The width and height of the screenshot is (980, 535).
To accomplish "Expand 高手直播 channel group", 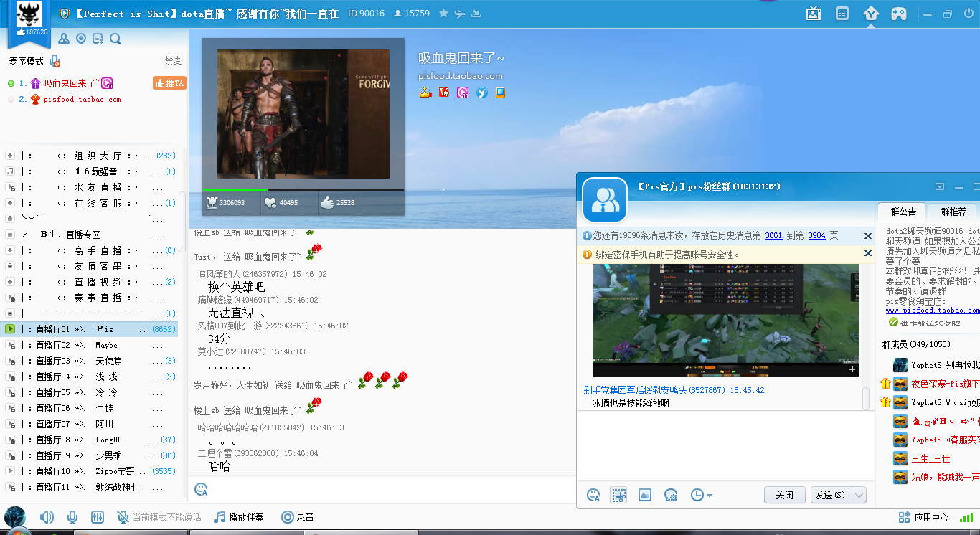I will pos(10,250).
